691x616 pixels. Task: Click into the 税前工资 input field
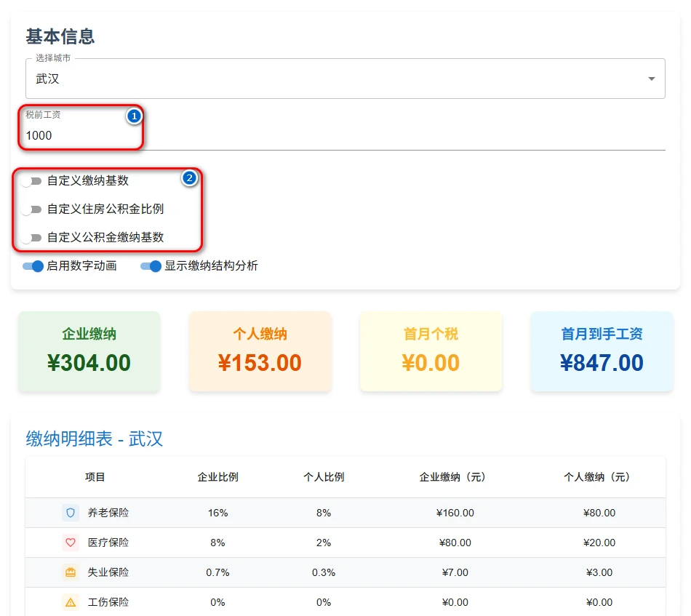point(342,135)
